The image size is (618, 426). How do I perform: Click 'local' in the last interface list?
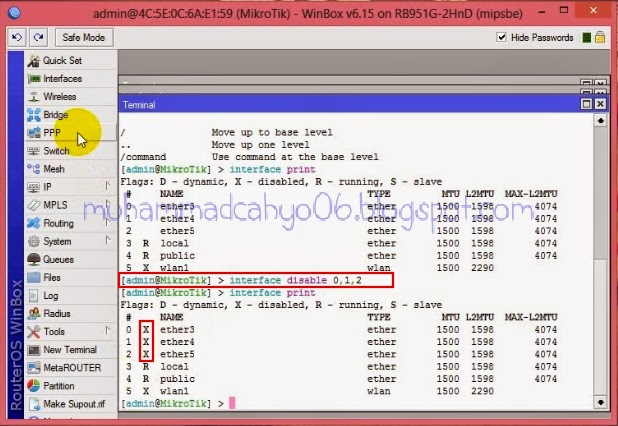tap(174, 366)
